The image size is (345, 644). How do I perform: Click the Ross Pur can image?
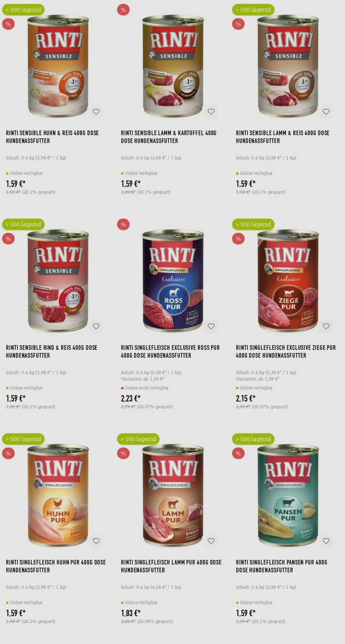[173, 281]
